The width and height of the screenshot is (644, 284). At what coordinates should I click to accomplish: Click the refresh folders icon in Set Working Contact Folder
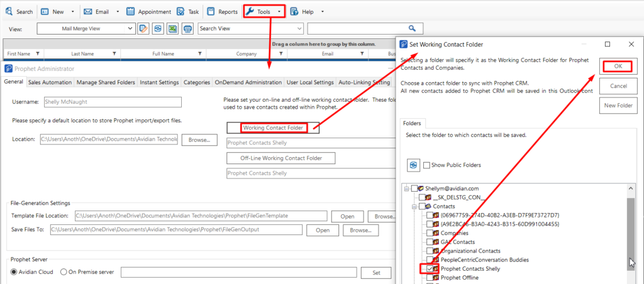(x=413, y=165)
